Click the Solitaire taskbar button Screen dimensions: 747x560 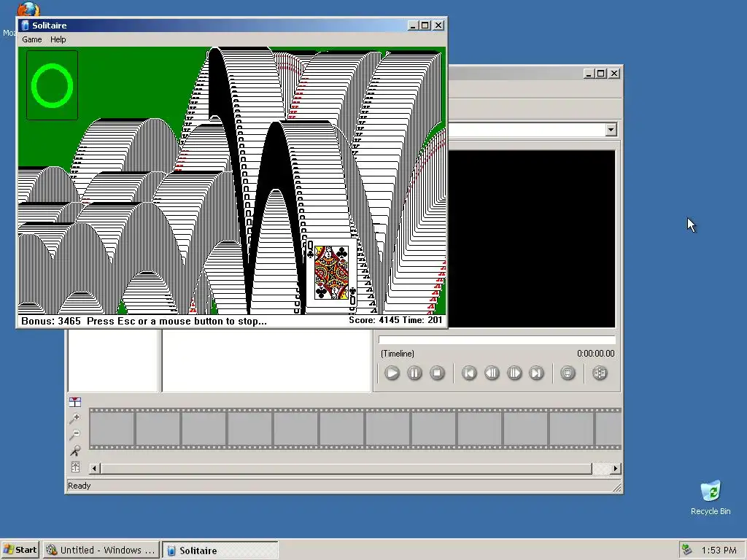click(220, 550)
